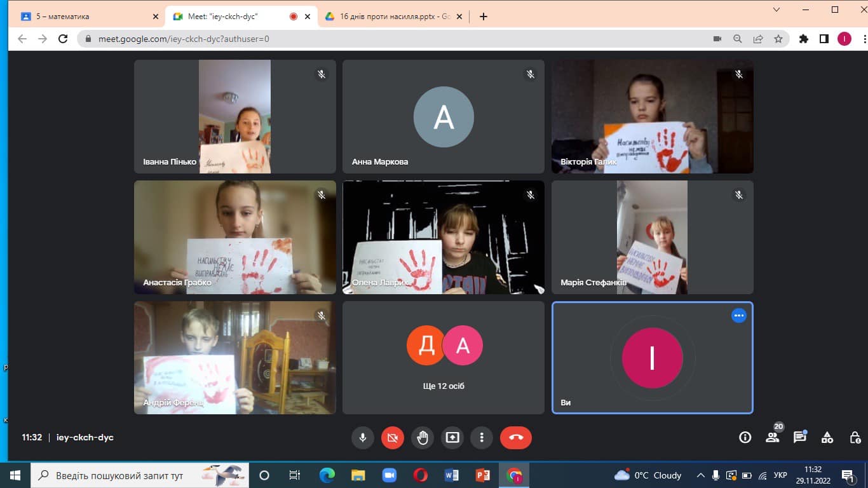Turn the camera back on
868x488 pixels.
[393, 437]
